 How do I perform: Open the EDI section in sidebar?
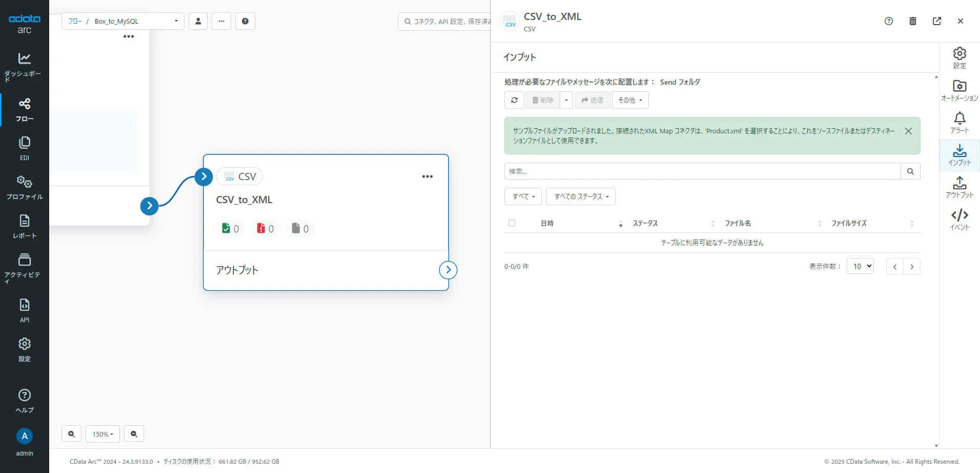[x=24, y=149]
